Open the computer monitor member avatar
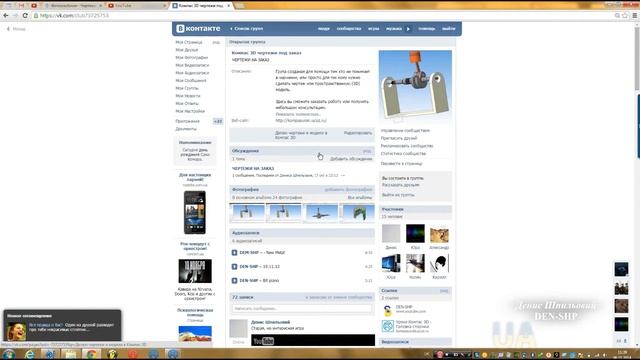The image size is (640, 360). tap(391, 263)
